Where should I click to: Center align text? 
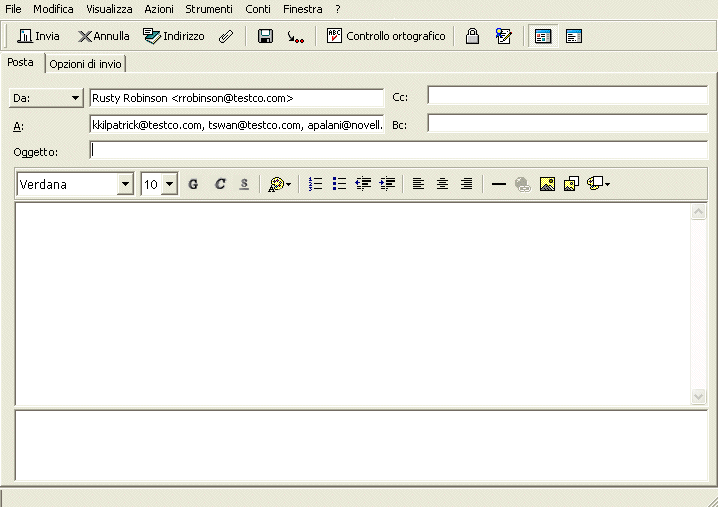click(442, 184)
